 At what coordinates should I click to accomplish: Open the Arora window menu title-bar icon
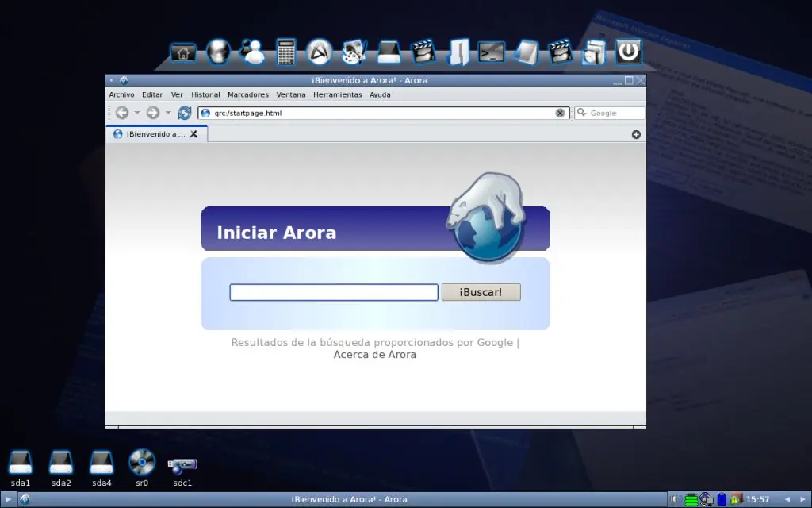click(124, 80)
